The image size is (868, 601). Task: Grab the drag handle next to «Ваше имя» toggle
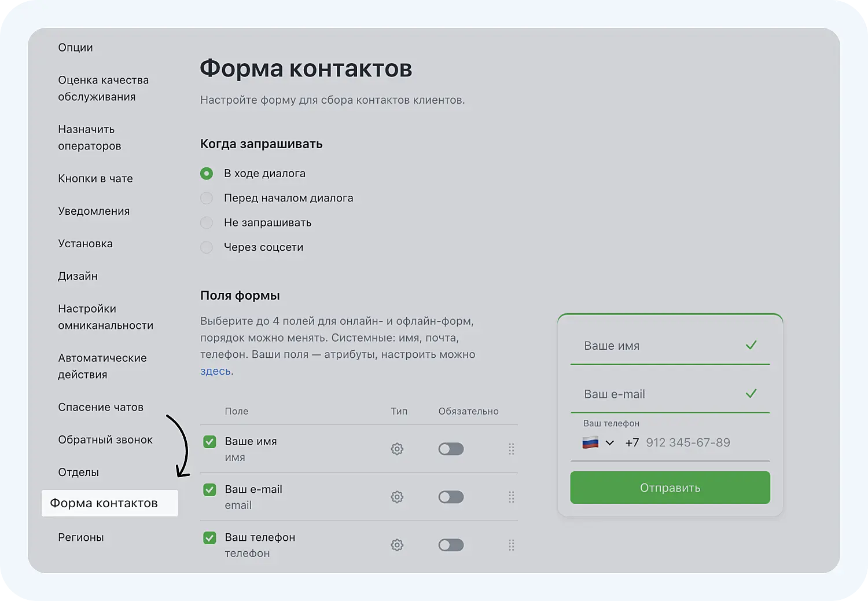[x=512, y=449]
